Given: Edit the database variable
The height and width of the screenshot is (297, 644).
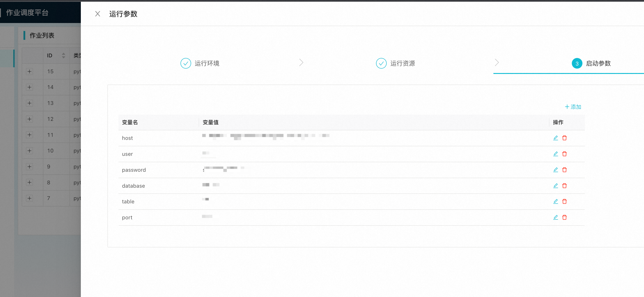Looking at the screenshot, I should tap(555, 186).
